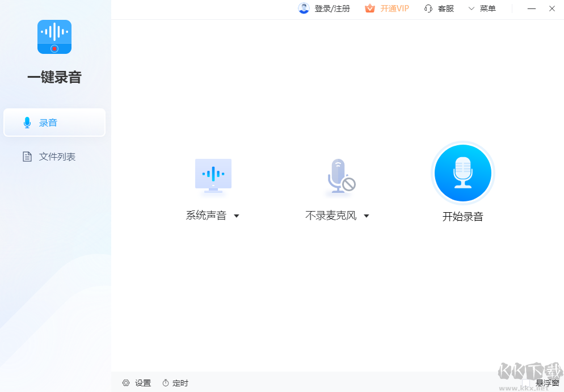Select the system sound monitor icon
Screen dimensions: 564x392
213,176
